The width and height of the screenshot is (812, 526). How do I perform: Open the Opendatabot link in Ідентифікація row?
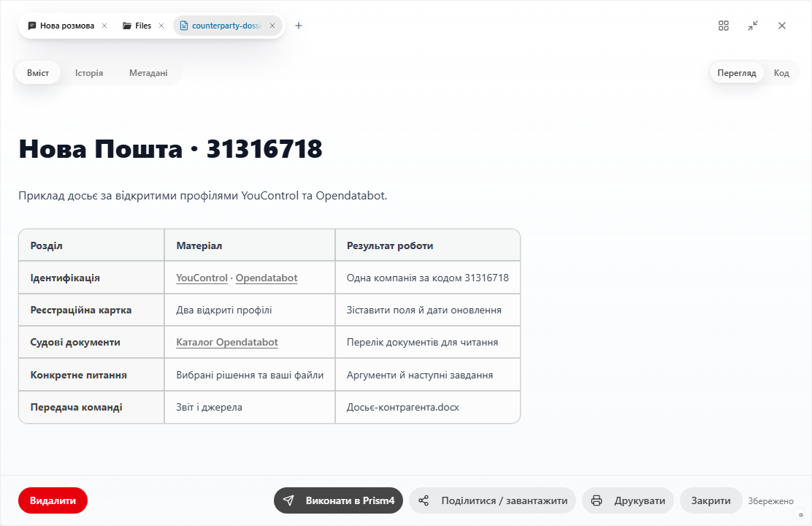pos(267,278)
